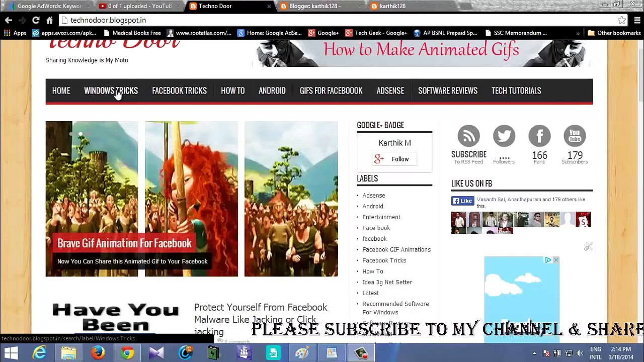Image resolution: width=644 pixels, height=362 pixels.
Task: Open the FACEBOOK TRICKS menu item
Action: 179,91
